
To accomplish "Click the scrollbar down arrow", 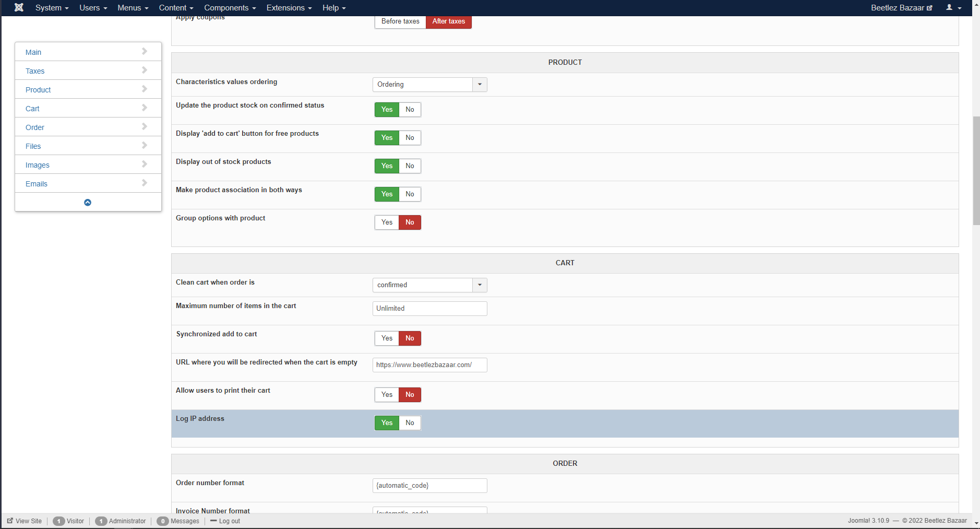I will tap(976, 523).
